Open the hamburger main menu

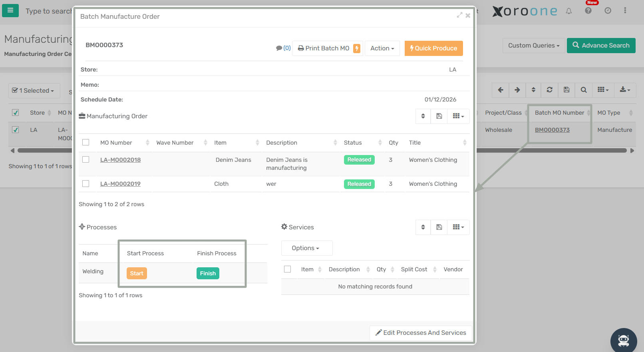tap(10, 10)
